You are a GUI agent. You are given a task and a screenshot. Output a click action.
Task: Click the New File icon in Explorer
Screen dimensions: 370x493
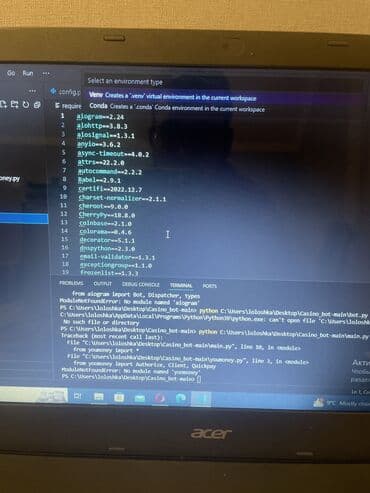pos(3,105)
